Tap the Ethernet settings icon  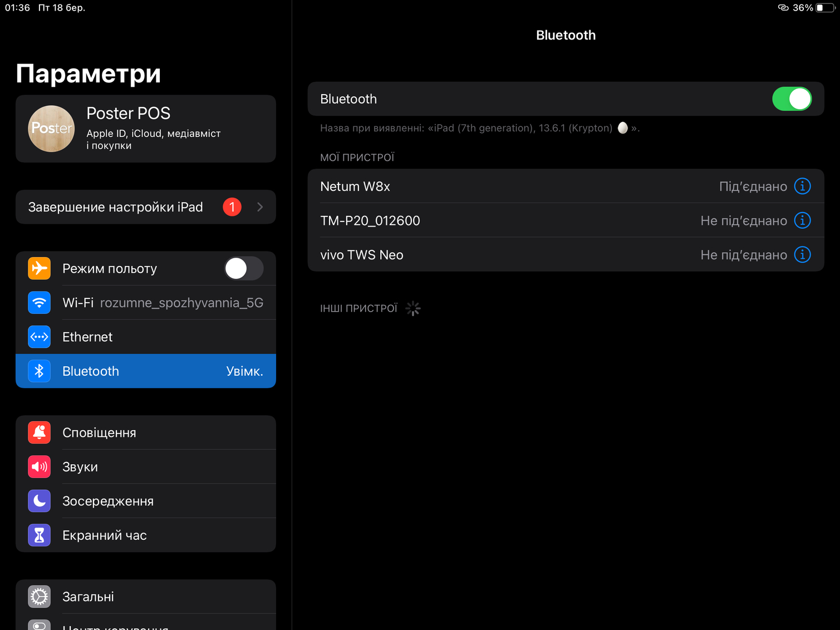coord(40,337)
